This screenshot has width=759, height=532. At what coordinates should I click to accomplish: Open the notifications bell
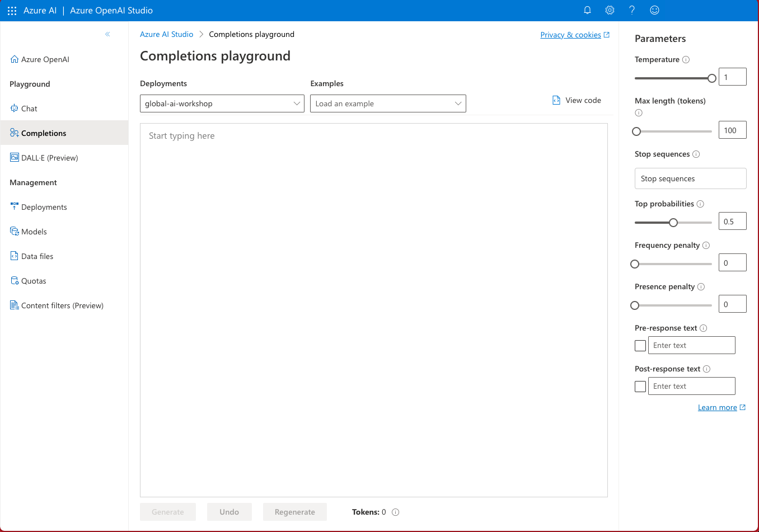pos(587,10)
